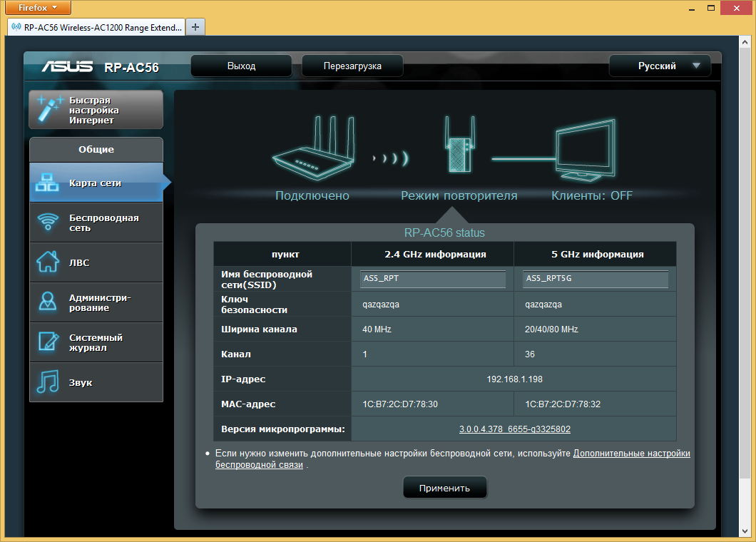Image resolution: width=756 pixels, height=542 pixels.
Task: Open the Firefox application menu button
Action: (38, 8)
